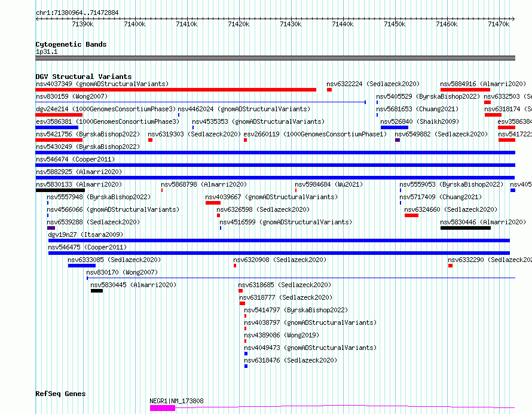Click the nsv6318777 (Sedlazeck2020) label

[286, 297]
